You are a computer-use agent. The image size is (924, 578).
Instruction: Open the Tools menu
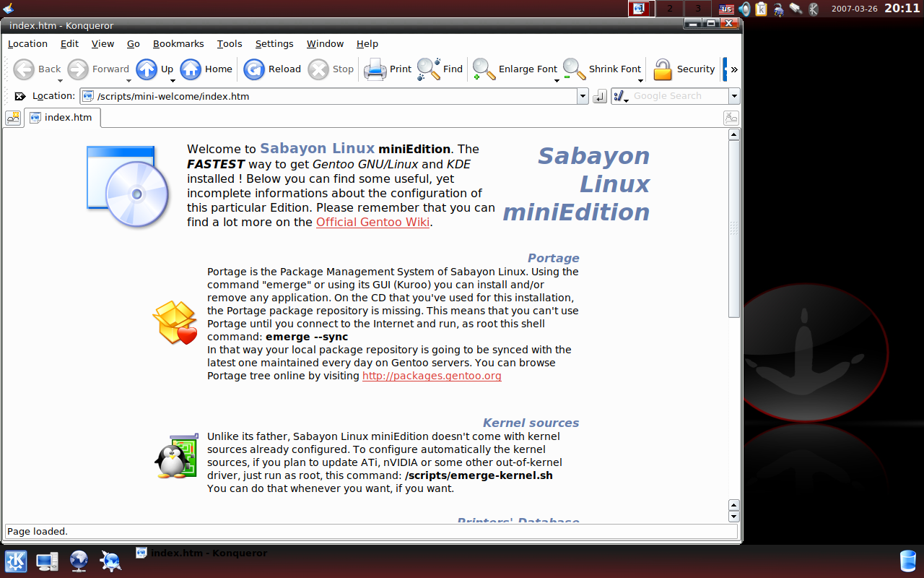pyautogui.click(x=230, y=44)
